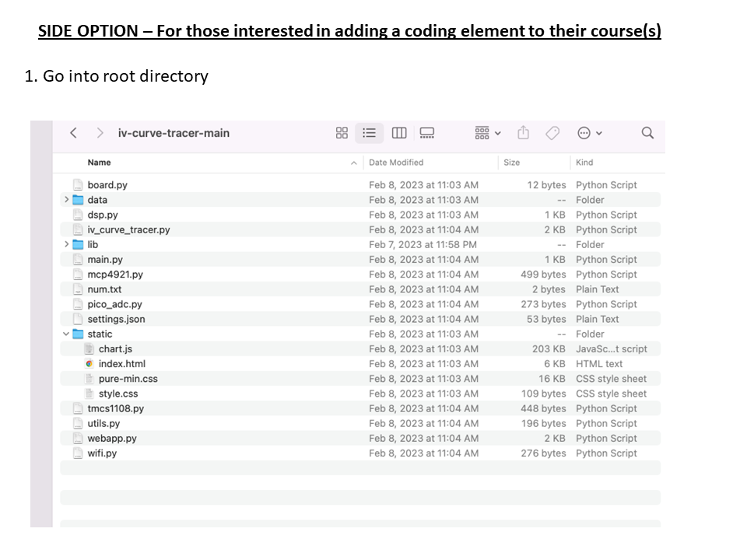Click the search magnifier icon

[647, 133]
